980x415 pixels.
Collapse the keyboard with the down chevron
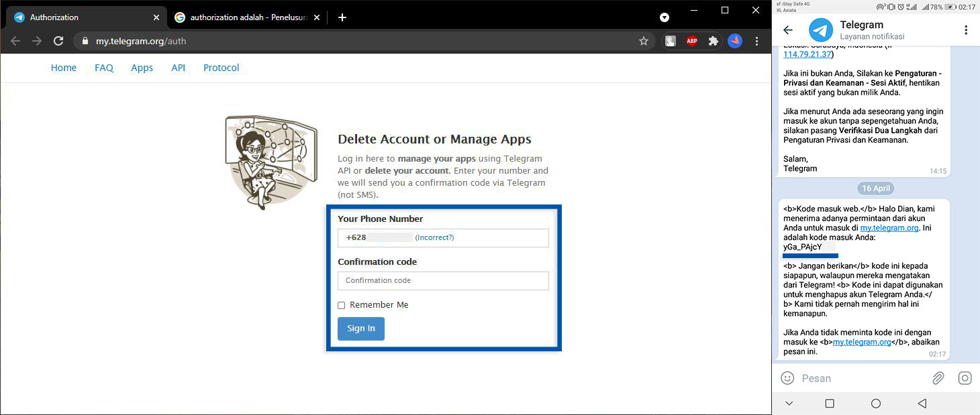coord(789,403)
